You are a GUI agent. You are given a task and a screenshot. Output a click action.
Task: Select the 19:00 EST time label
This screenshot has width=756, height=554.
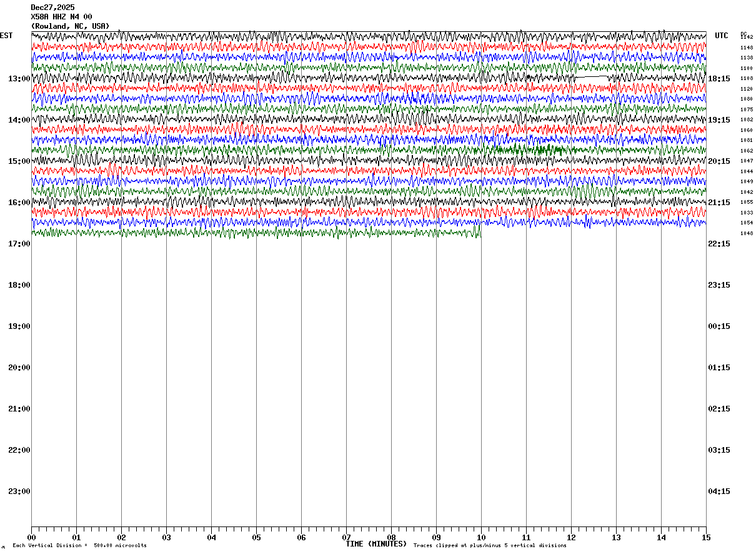[x=19, y=326]
